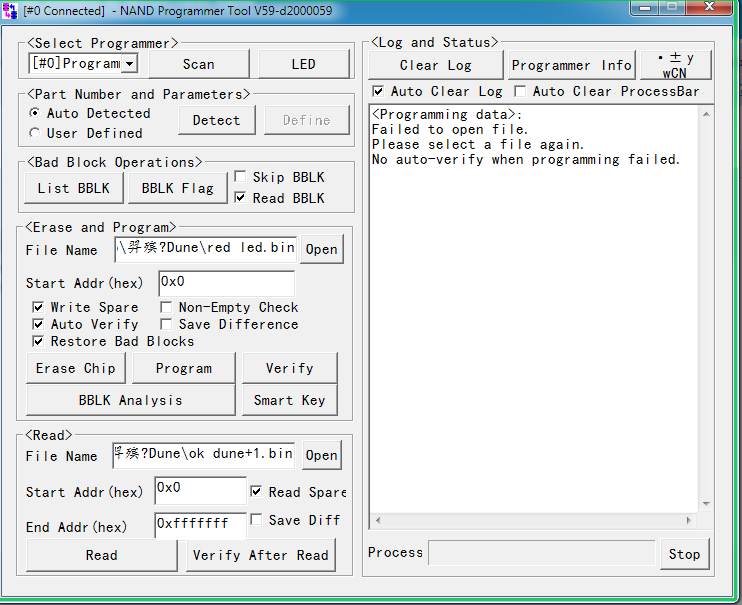This screenshot has height=605, width=742.
Task: Click the BBLK Analysis button
Action: point(130,400)
